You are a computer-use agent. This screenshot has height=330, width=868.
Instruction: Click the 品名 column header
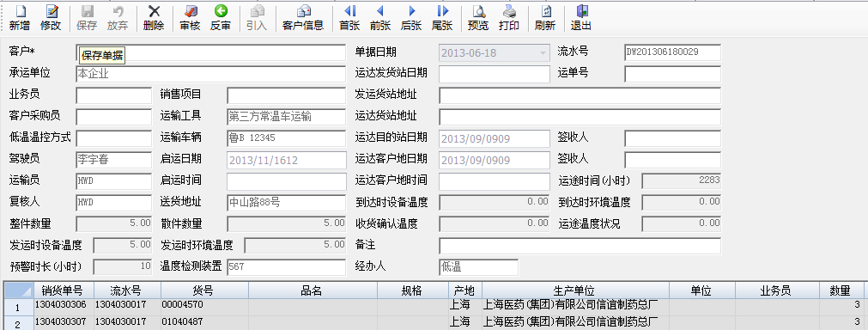pyautogui.click(x=313, y=290)
